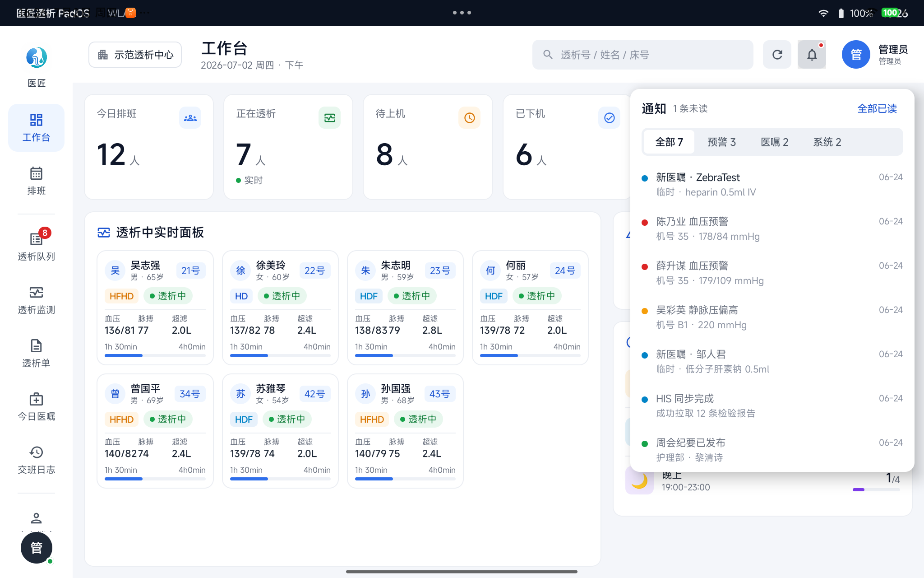Select the 全部 7 notification tab

[669, 142]
